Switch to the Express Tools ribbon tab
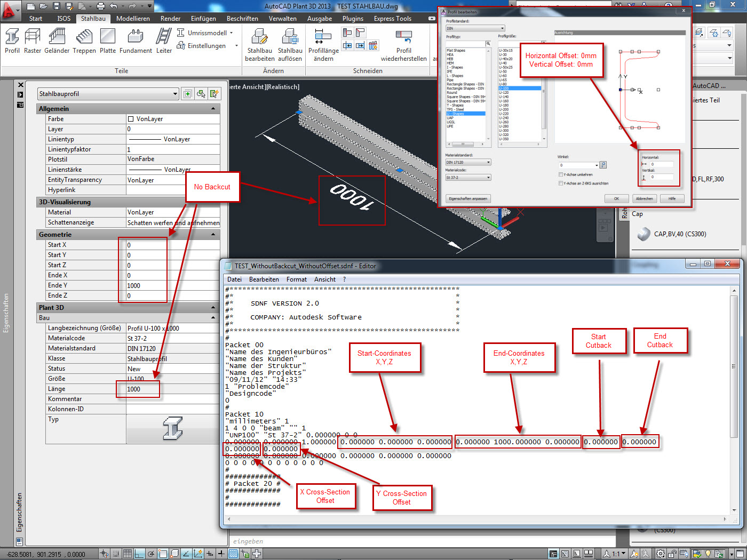Image resolution: width=747 pixels, height=560 pixels. [393, 18]
